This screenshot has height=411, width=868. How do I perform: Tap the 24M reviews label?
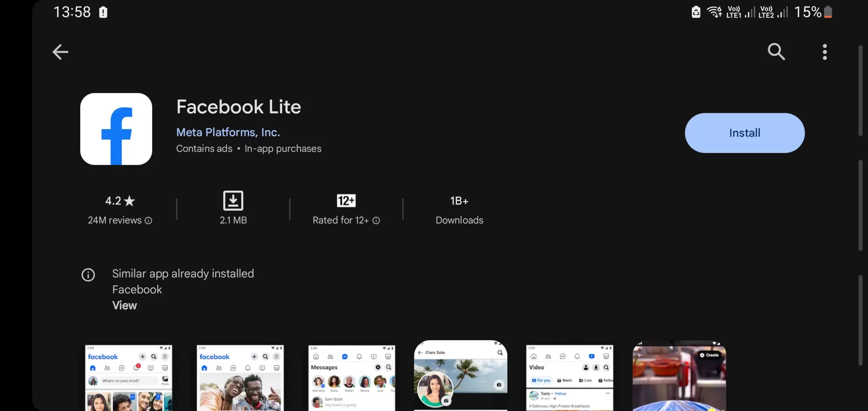click(x=114, y=220)
